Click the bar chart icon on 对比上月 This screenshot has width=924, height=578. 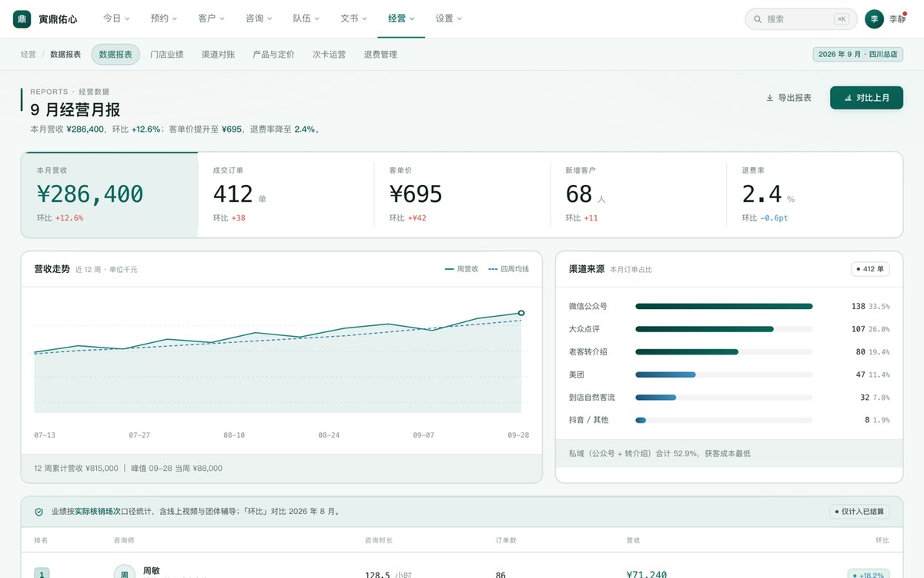coord(848,98)
